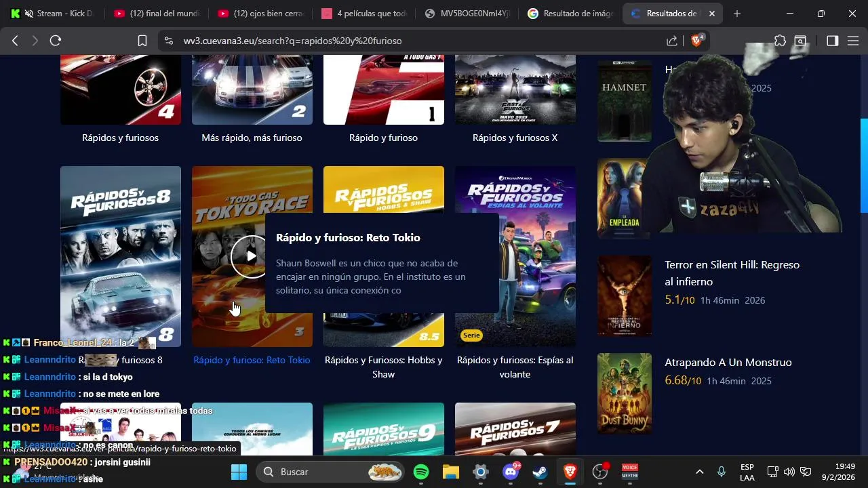The height and width of the screenshot is (488, 868).
Task: Click the Más rápido, más furioso link
Action: click(x=252, y=138)
